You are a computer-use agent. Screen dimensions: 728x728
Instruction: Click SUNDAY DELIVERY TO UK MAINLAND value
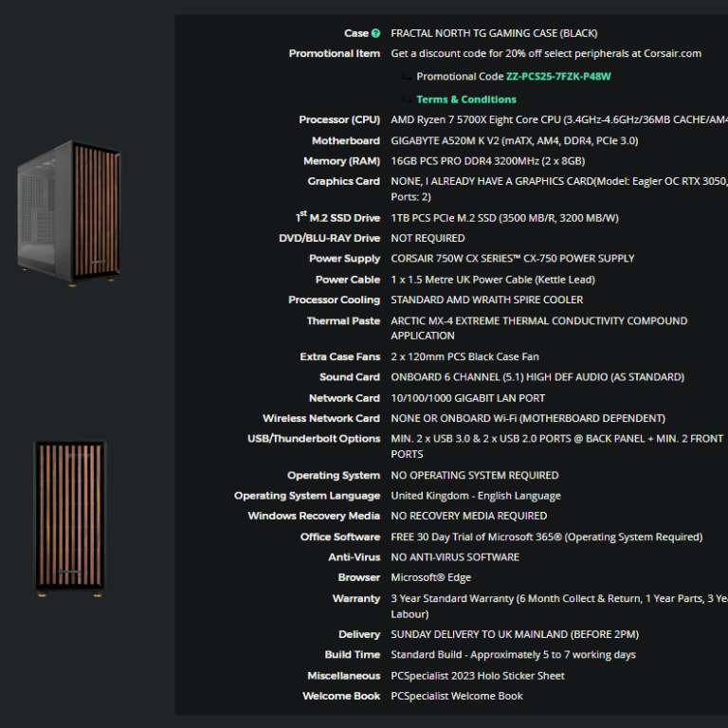[x=515, y=634]
